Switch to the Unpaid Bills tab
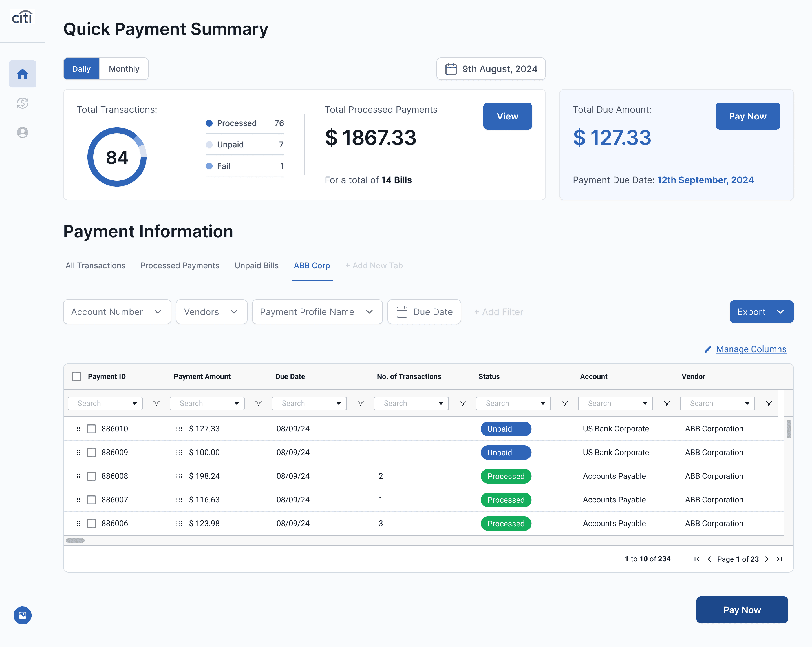Image resolution: width=812 pixels, height=647 pixels. coord(257,265)
